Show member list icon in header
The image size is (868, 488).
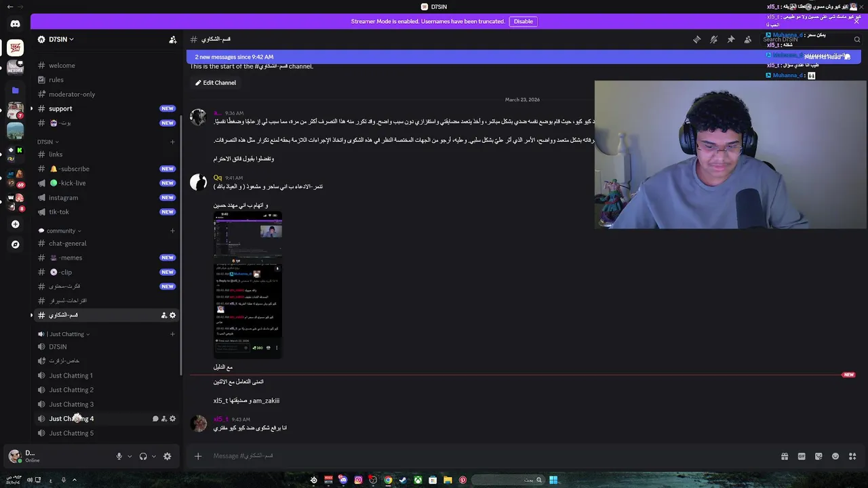pos(747,39)
